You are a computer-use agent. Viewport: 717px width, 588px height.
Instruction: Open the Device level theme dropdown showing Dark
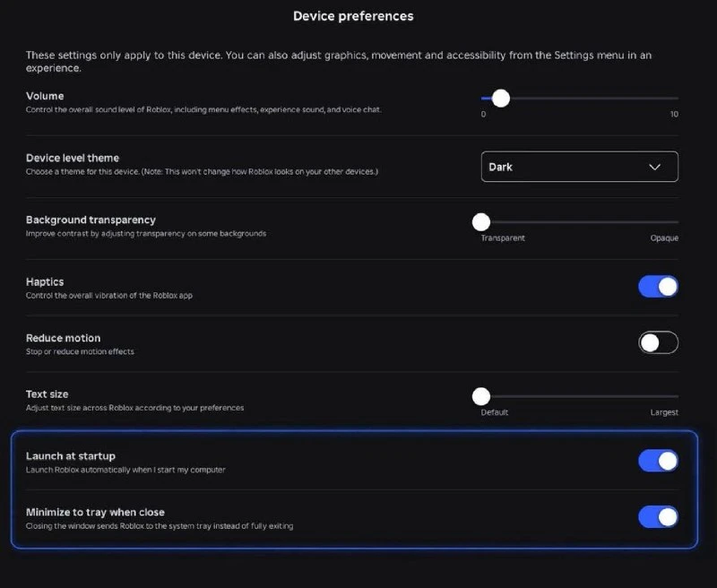579,167
